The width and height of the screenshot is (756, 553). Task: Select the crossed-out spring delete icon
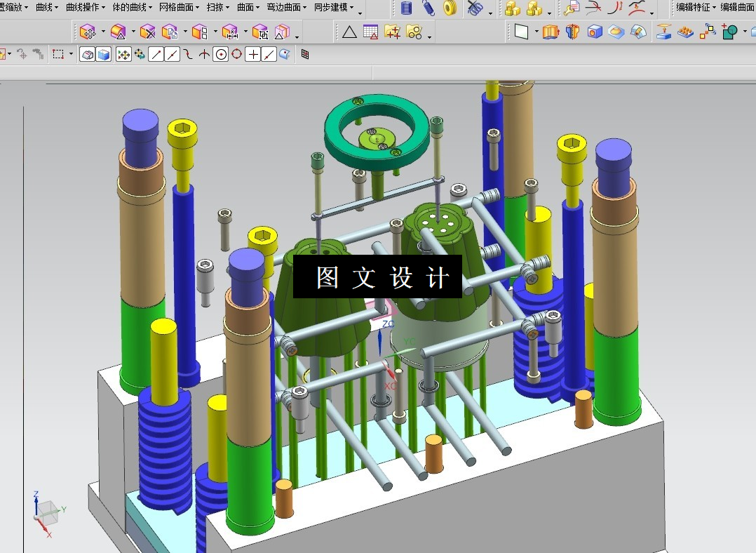tap(475, 8)
